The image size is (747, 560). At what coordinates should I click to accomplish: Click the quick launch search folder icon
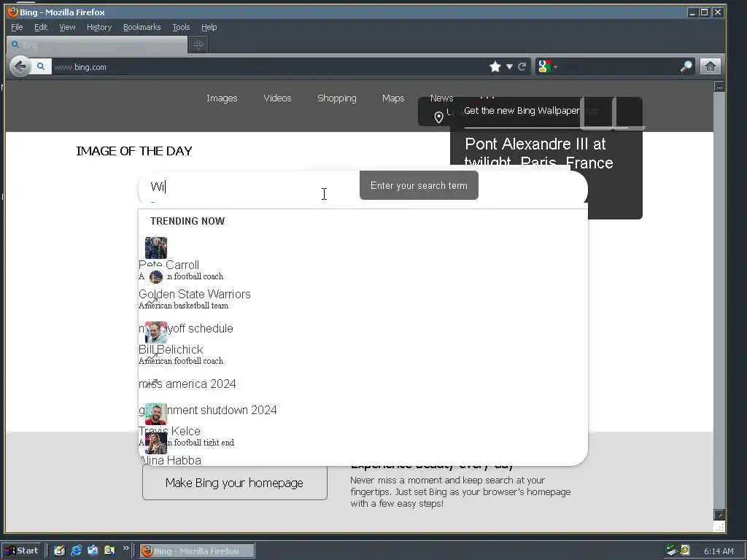point(109,551)
